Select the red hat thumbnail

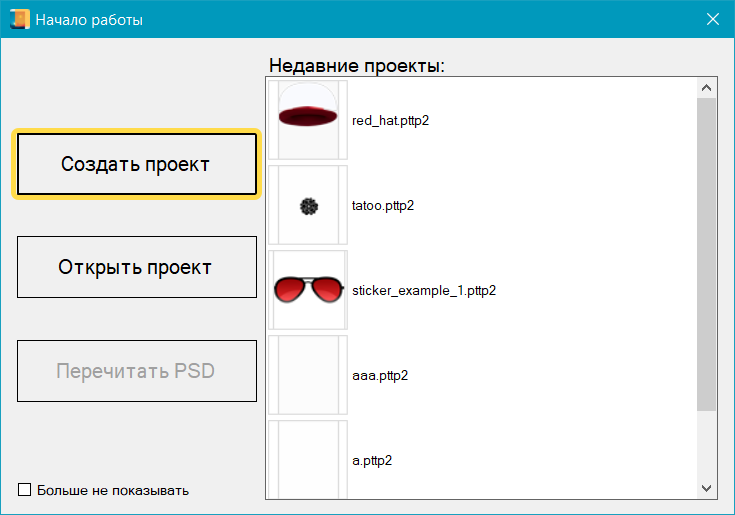pos(308,120)
